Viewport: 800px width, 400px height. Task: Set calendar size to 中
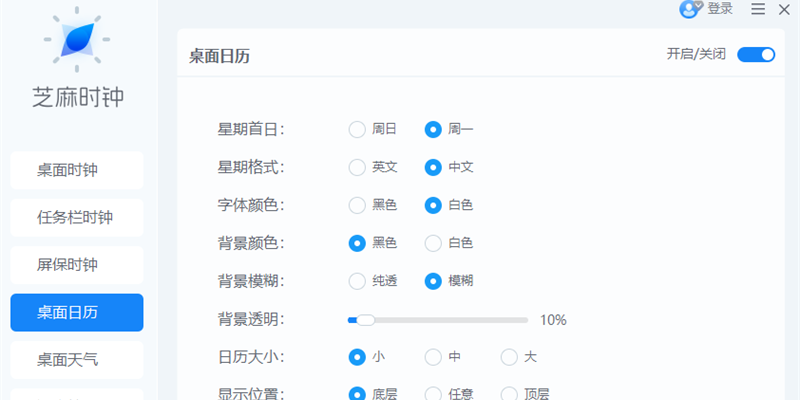(x=433, y=357)
